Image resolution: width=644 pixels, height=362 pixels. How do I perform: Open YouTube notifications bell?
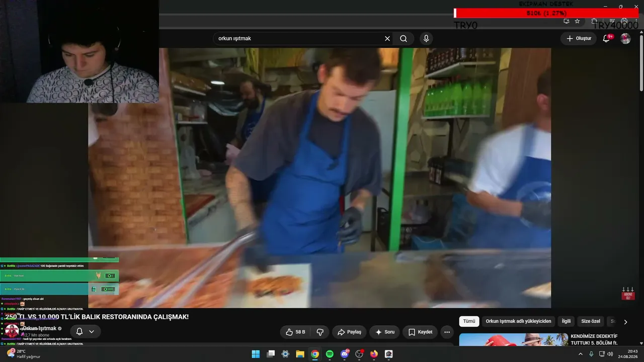pyautogui.click(x=607, y=39)
